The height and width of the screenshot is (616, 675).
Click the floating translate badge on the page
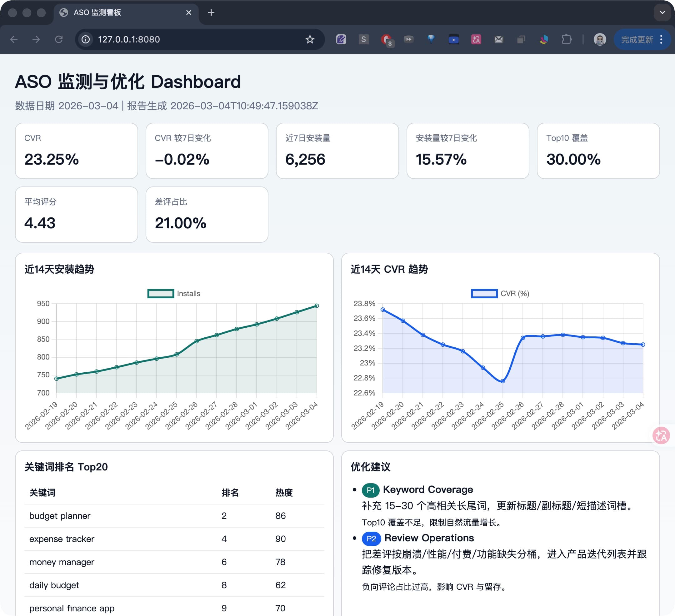tap(661, 436)
